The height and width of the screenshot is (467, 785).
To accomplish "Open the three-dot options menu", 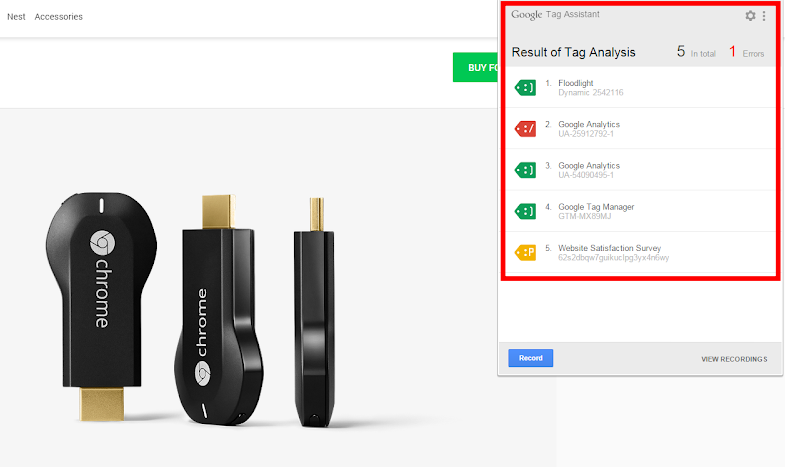I will [x=765, y=16].
